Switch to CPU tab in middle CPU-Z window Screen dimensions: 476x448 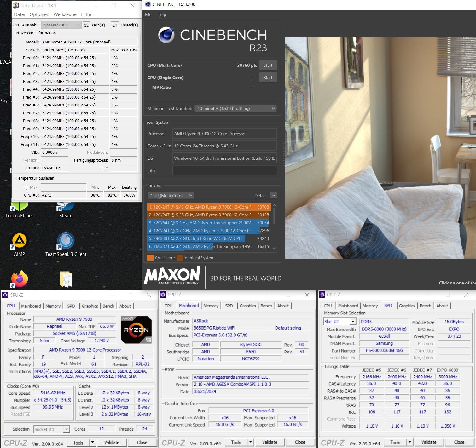(169, 306)
